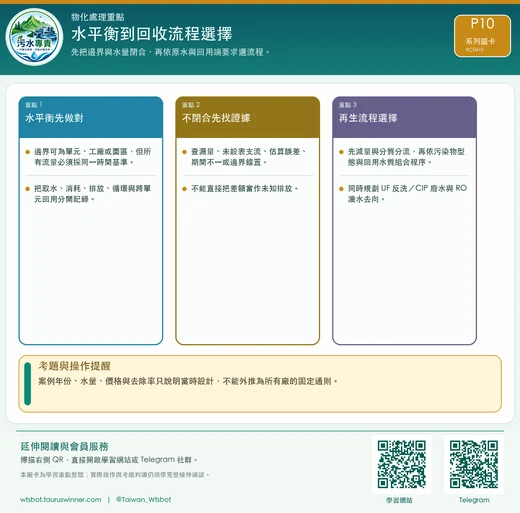Select card header 不閉合先找證據
This screenshot has height=513, width=520.
click(x=216, y=118)
